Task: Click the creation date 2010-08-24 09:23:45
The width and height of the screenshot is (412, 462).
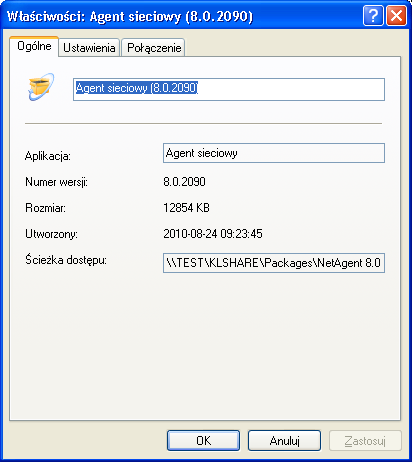Action: pyautogui.click(x=213, y=234)
